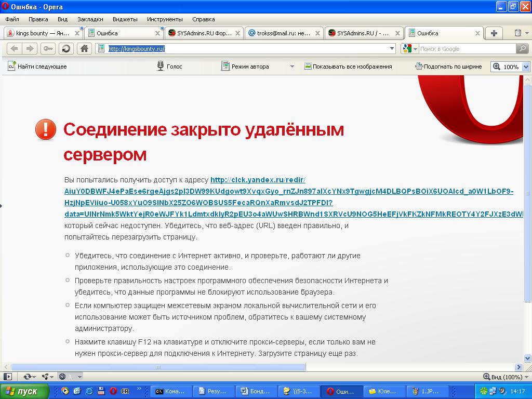Image resolution: width=532 pixels, height=399 pixels.
Task: Open the closed tabs trash can
Action: [x=517, y=33]
